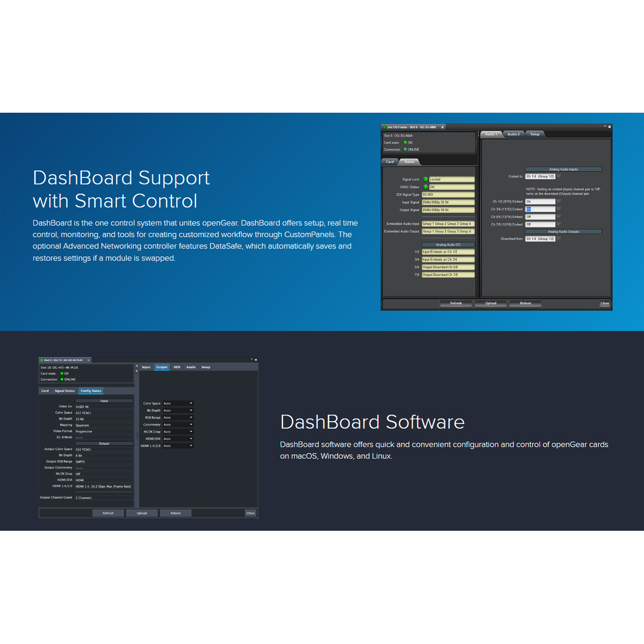644x644 pixels.
Task: Select the Signal Status tab
Action: [x=64, y=391]
